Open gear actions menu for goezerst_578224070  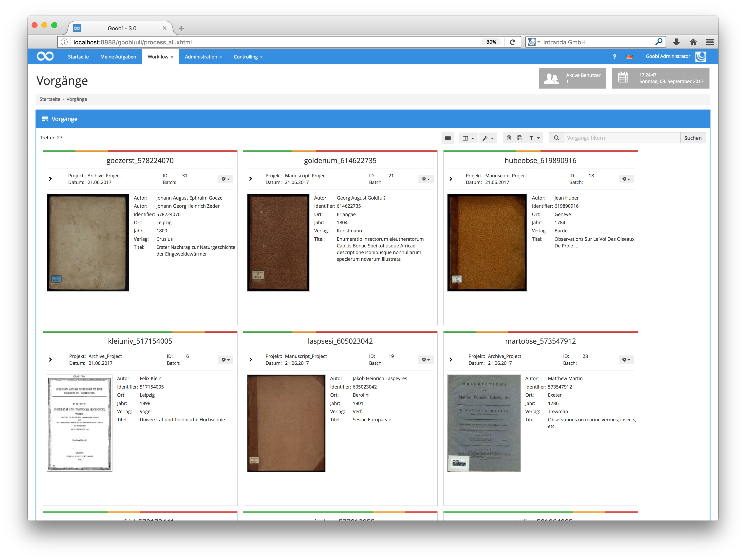coord(226,179)
